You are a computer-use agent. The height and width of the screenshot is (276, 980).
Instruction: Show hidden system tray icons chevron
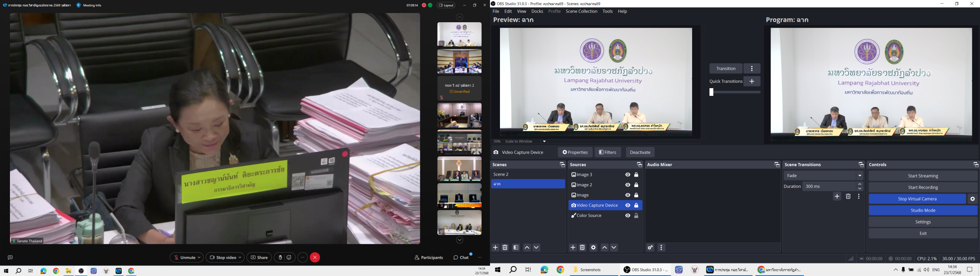895,270
